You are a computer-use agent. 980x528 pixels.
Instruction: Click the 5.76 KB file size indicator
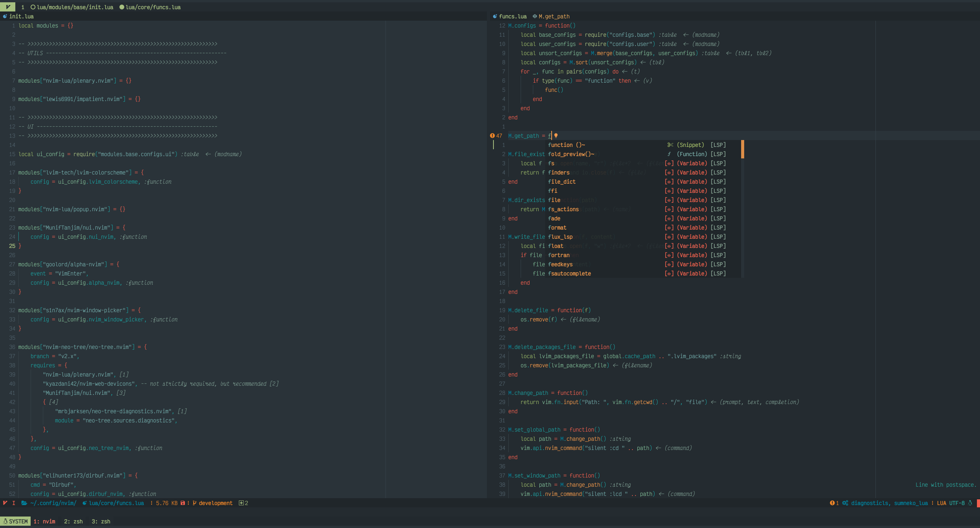point(167,503)
